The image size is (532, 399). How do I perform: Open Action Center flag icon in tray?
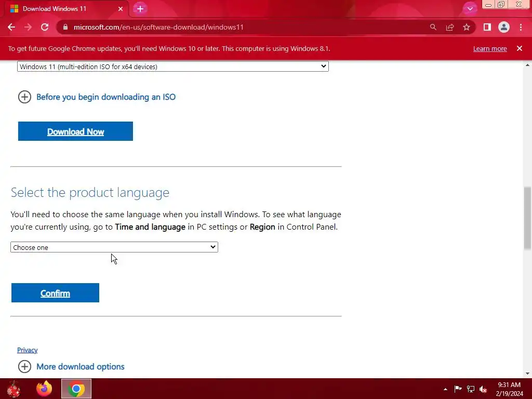[x=458, y=389]
